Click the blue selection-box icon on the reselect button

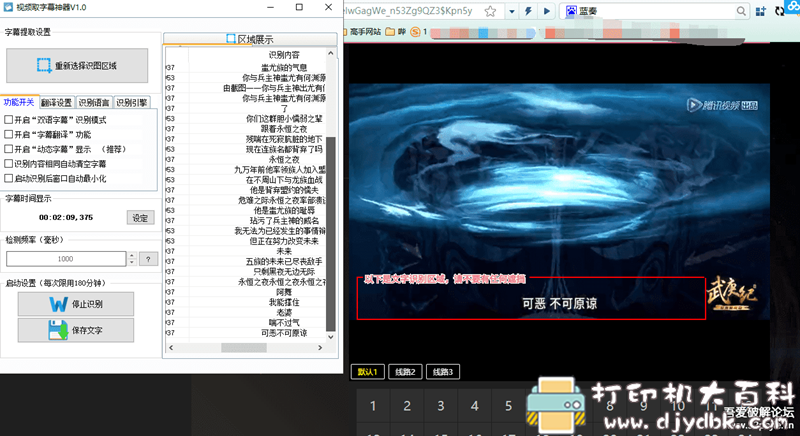[x=44, y=66]
